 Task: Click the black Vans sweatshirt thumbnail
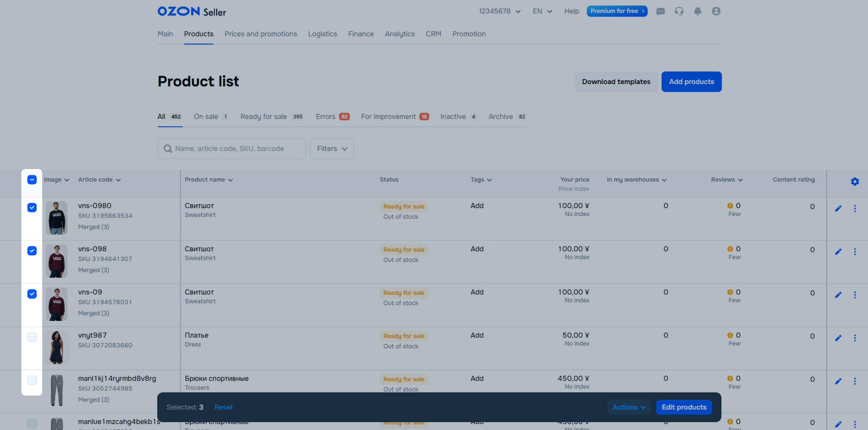pyautogui.click(x=57, y=218)
